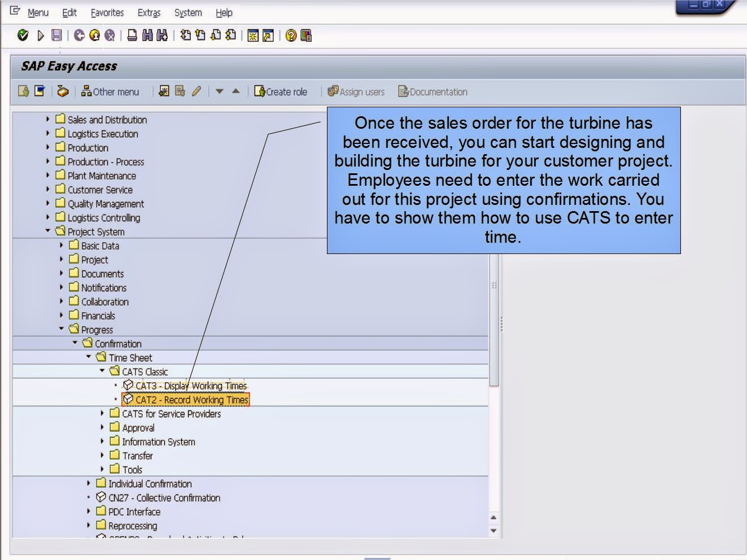
Task: Click the Cancel icon in standard toolbar
Action: (x=110, y=36)
